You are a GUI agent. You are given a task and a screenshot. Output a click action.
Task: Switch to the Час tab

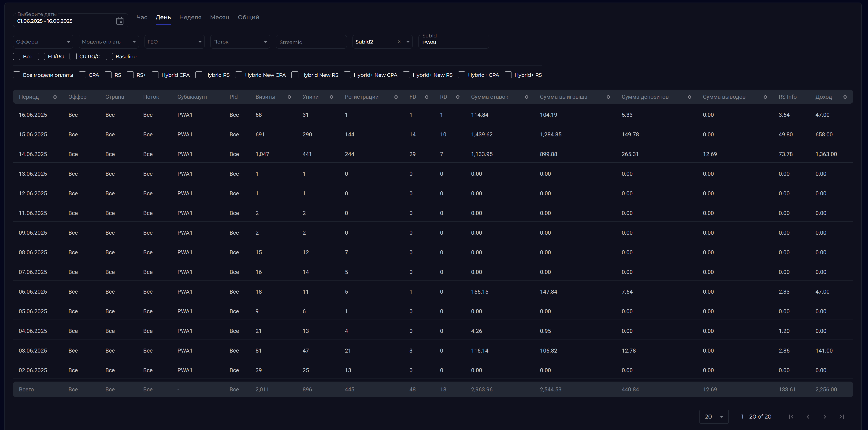pos(142,17)
